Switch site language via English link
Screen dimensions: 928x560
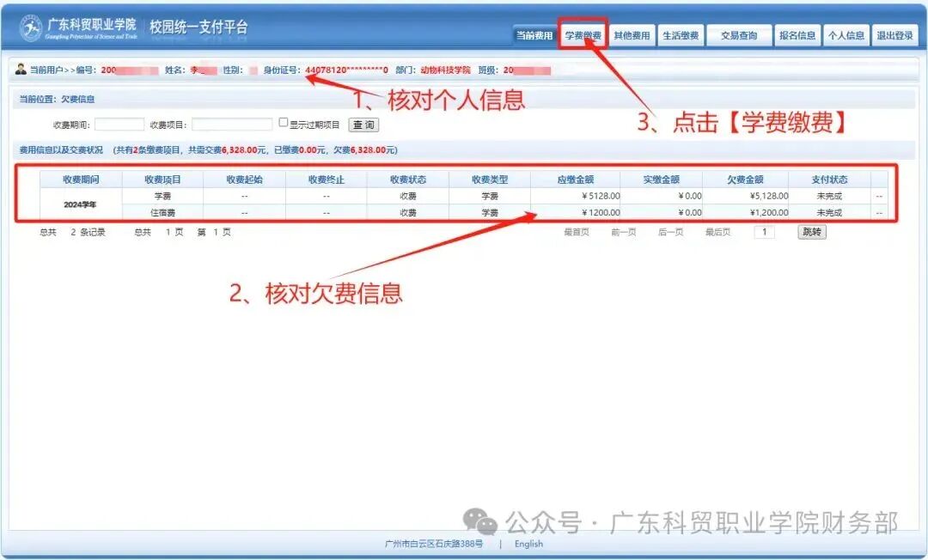528,544
